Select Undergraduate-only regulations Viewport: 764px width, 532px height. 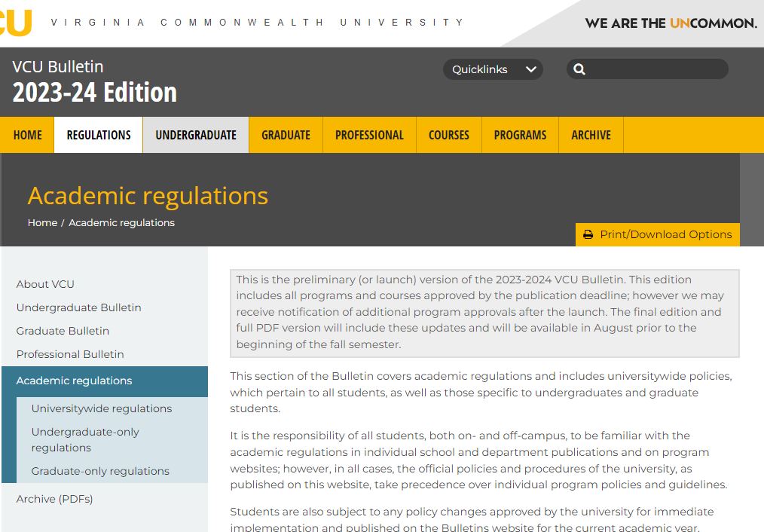85,439
